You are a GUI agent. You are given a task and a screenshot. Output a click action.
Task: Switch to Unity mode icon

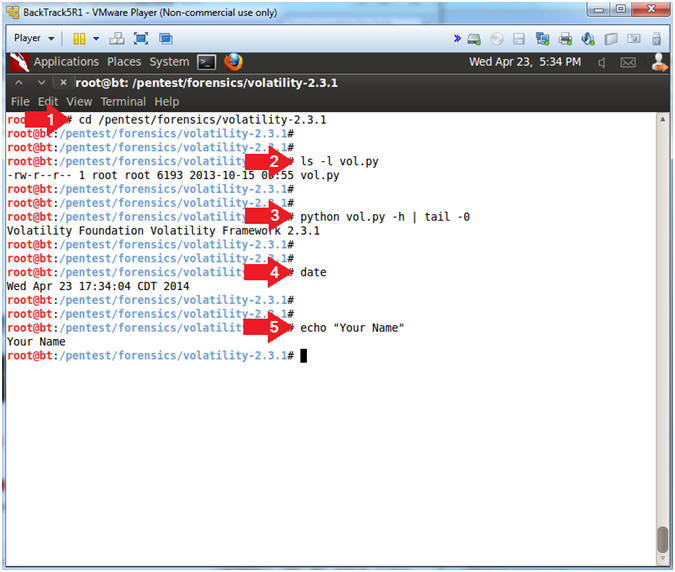coord(165,39)
